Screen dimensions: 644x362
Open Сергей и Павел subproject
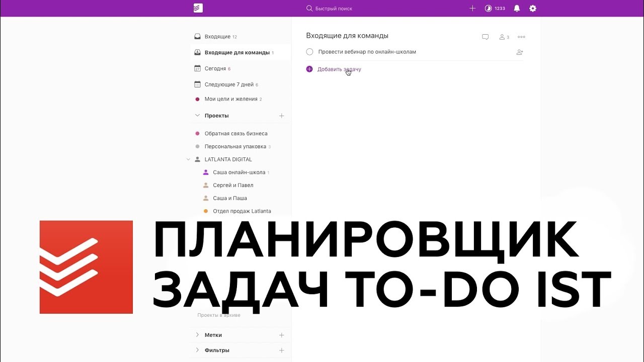point(233,186)
